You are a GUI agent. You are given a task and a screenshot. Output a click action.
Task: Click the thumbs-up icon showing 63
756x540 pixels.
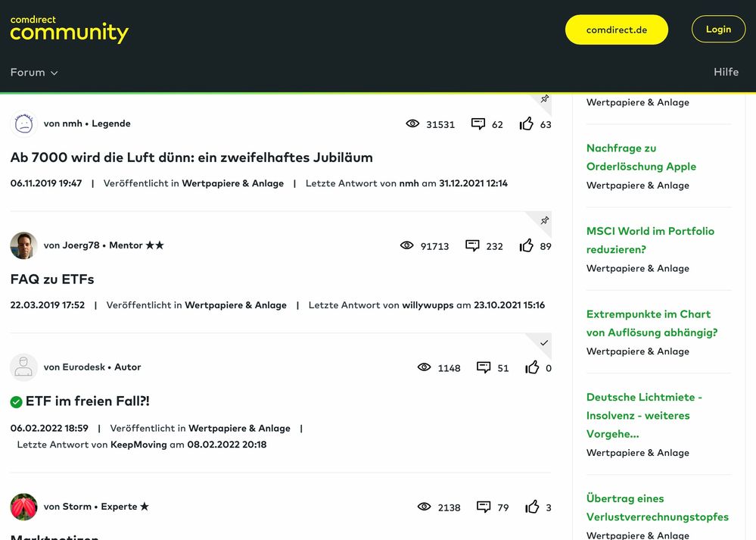tap(526, 123)
